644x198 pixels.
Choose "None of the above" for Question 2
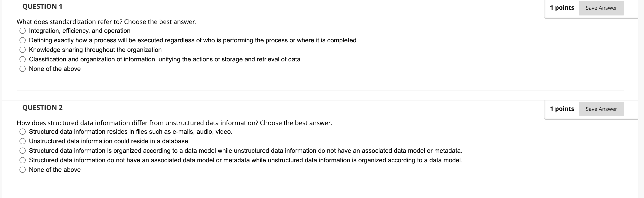(23, 169)
